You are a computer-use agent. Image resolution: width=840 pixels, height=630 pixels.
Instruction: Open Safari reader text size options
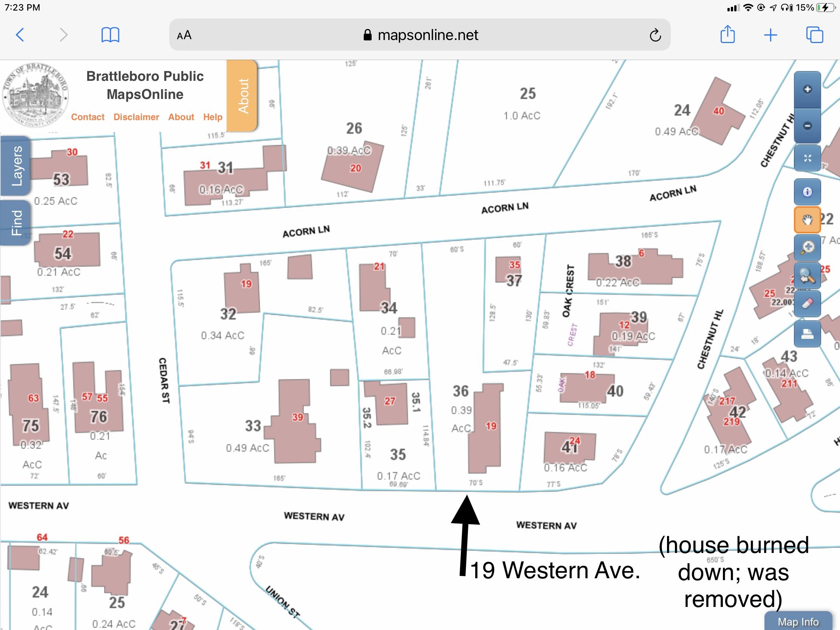pos(184,36)
